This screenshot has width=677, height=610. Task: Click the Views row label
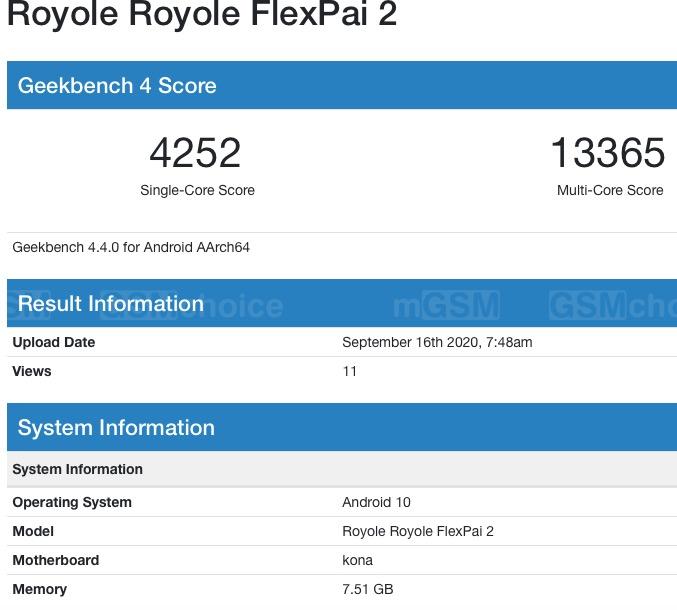point(32,371)
